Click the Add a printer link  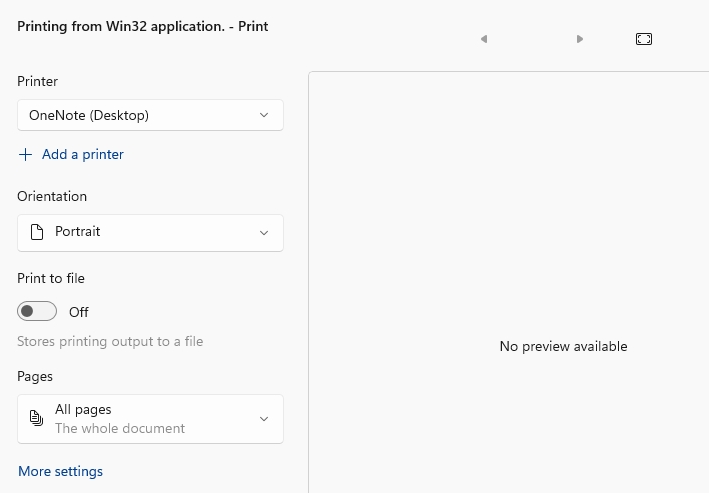[83, 155]
